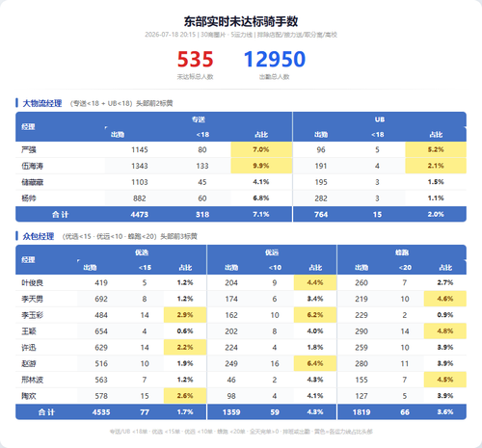Click manager name 严强
This screenshot has height=448, width=482.
29,149
